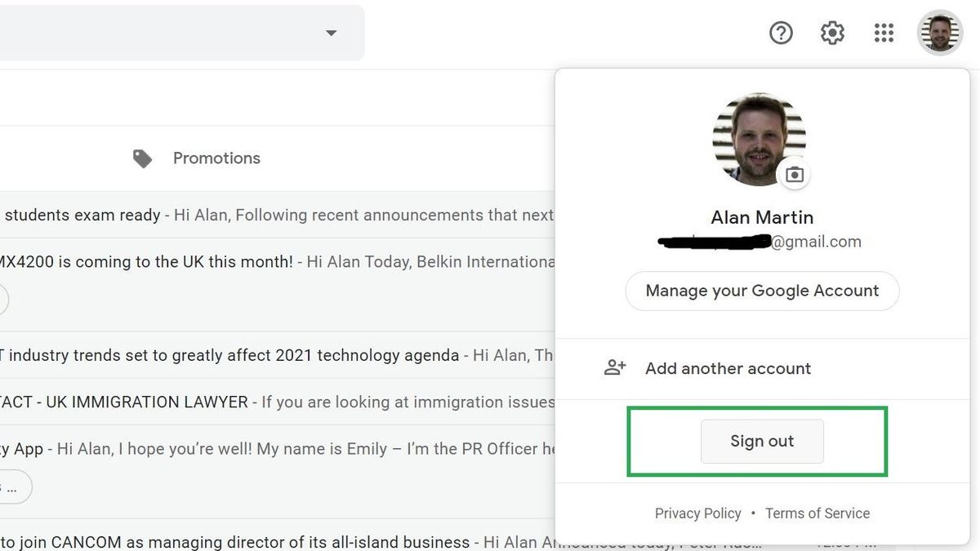Switch to the Promotions tab
Viewport: 980px width, 551px height.
(x=216, y=158)
